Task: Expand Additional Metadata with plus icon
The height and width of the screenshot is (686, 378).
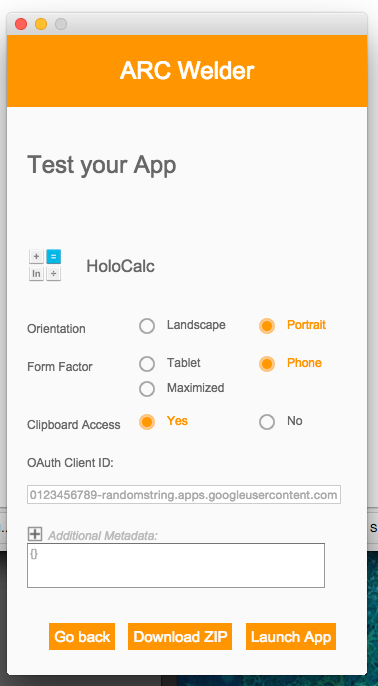Action: point(35,534)
